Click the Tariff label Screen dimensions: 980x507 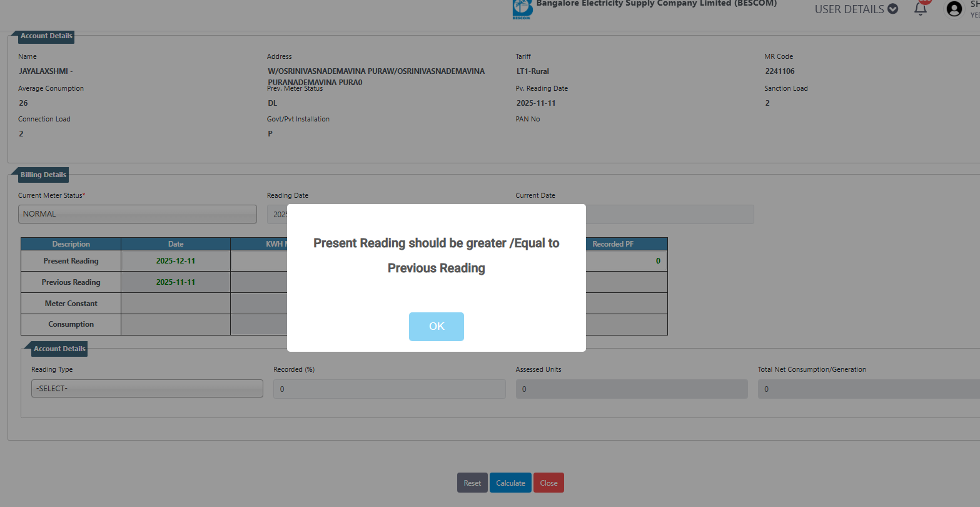523,56
